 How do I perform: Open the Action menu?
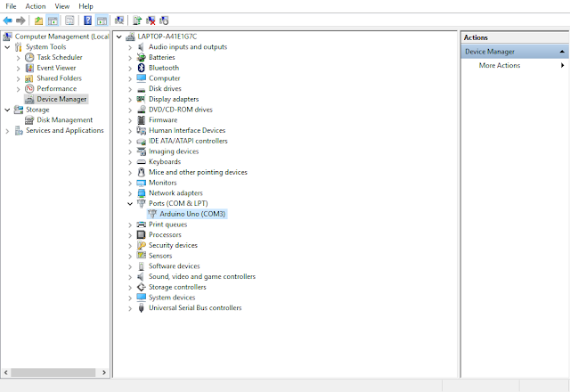coord(36,6)
